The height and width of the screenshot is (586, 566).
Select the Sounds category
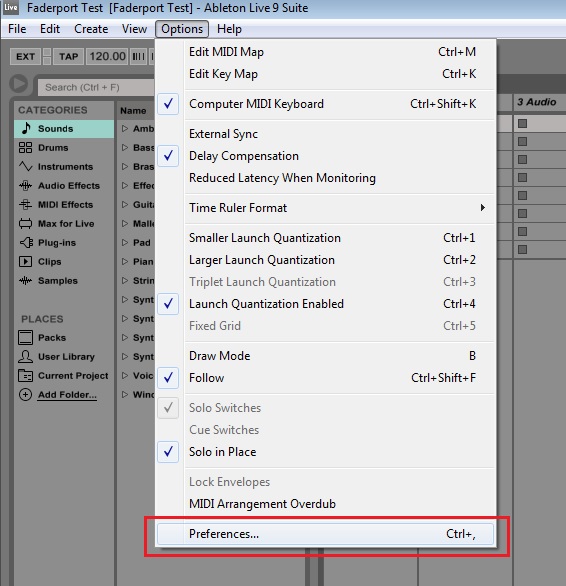64,129
